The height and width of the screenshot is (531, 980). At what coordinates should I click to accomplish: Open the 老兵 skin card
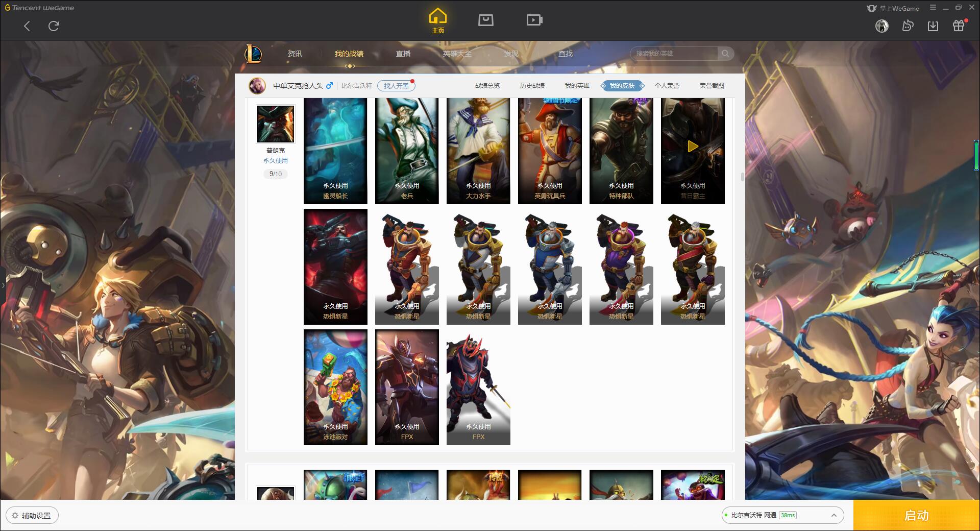point(407,151)
